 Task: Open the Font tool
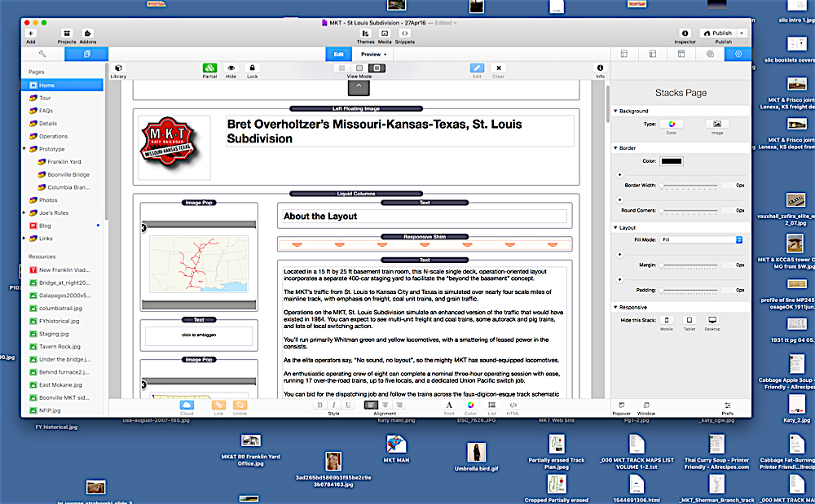tap(449, 405)
